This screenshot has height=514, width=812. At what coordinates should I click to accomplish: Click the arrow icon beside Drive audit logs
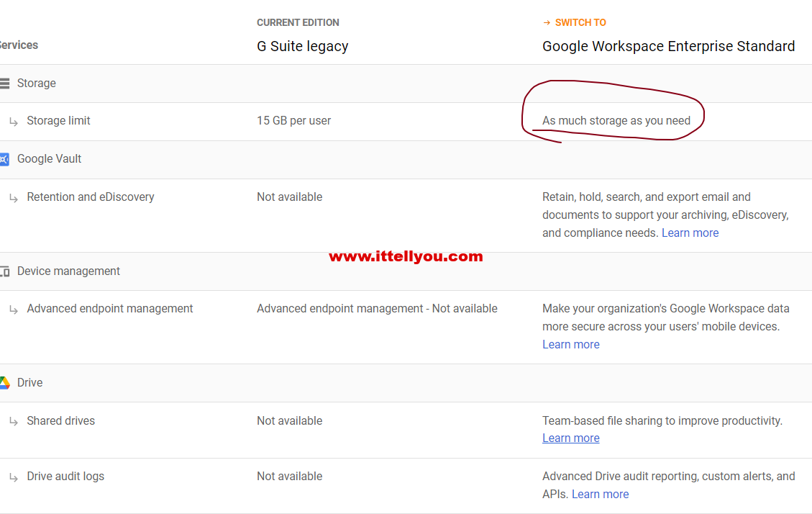(x=14, y=477)
